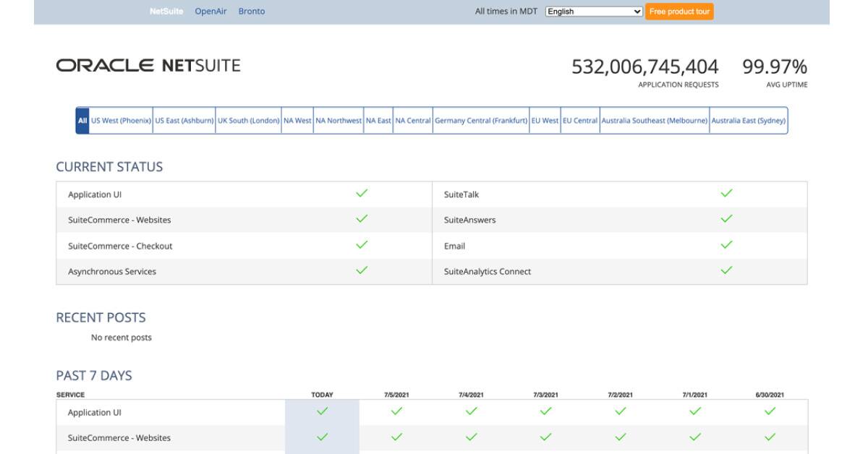Select the NA Northwest tab

click(339, 121)
